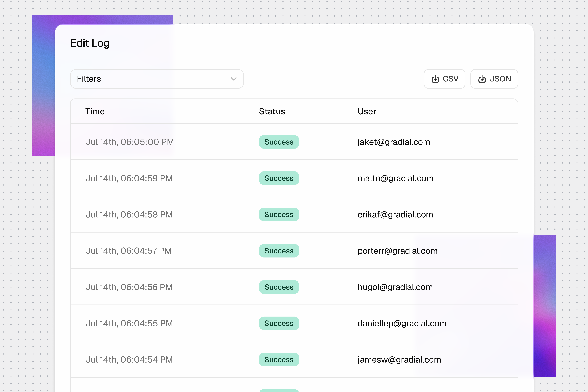Export the log as JSON
This screenshot has height=392, width=588.
(x=494, y=79)
